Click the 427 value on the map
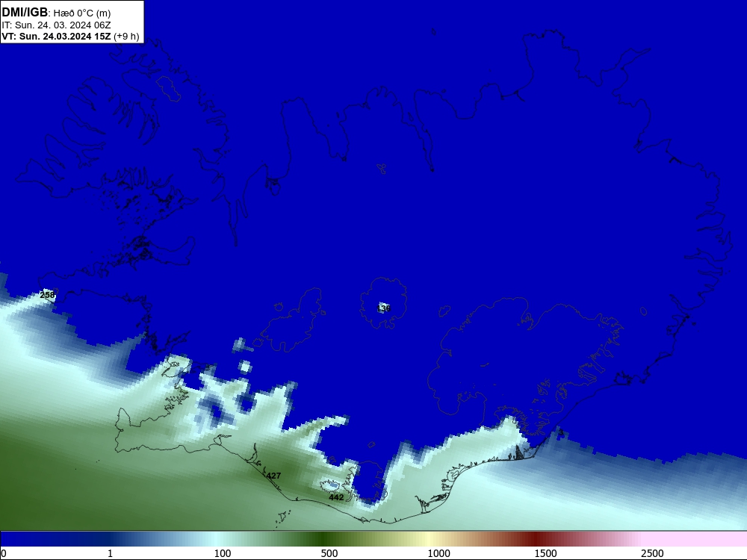747x560 pixels. point(273,476)
